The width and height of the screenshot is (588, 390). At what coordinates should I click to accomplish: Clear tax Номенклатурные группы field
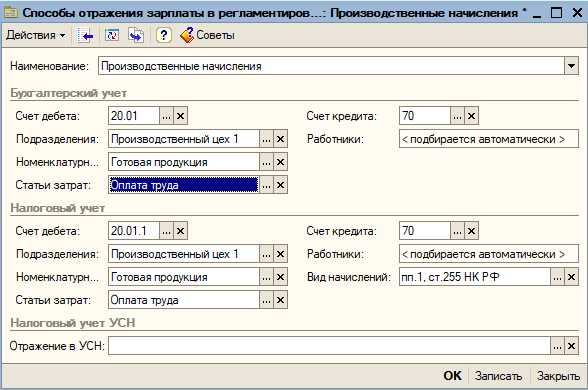click(x=280, y=277)
